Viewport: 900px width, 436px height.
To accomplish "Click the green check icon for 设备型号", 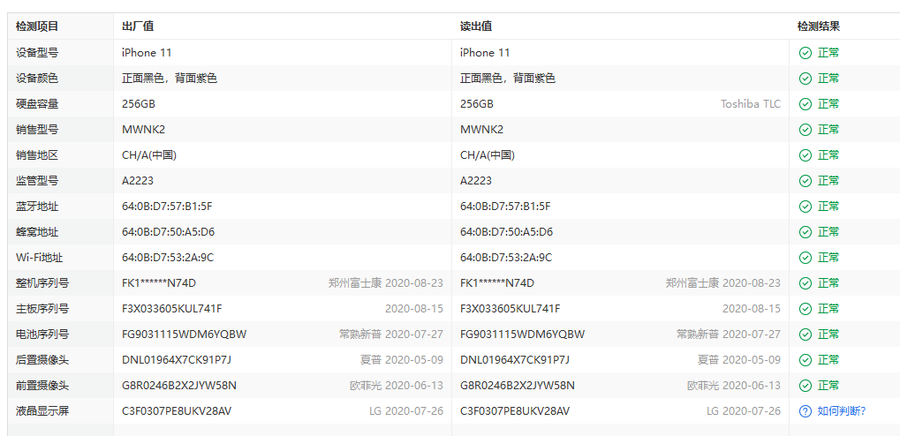I will [805, 53].
